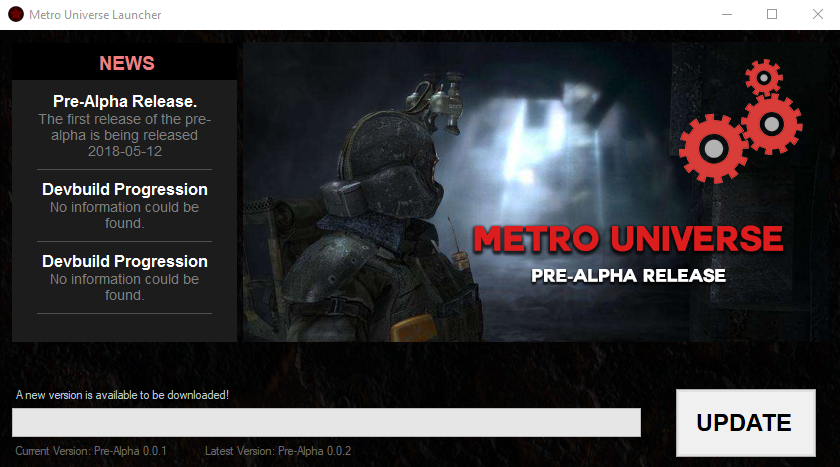Click the Metro Universe banner image
This screenshot has width=840, height=467.
click(x=536, y=192)
